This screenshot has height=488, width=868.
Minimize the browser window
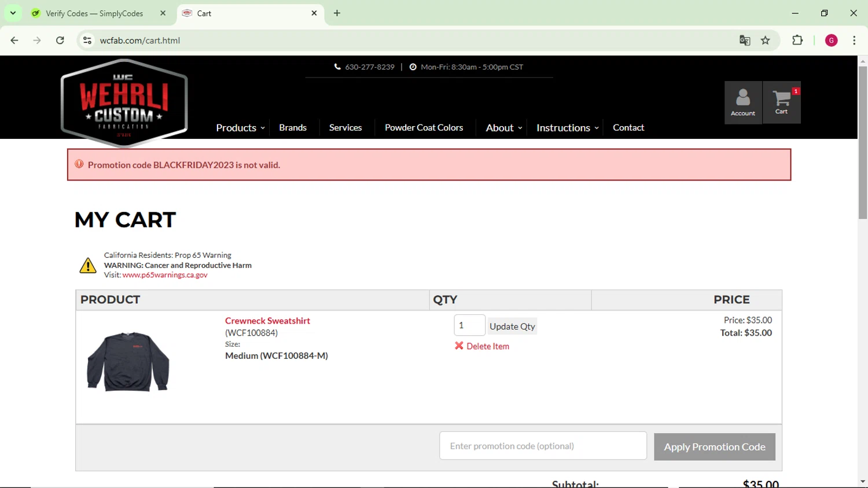coord(795,13)
